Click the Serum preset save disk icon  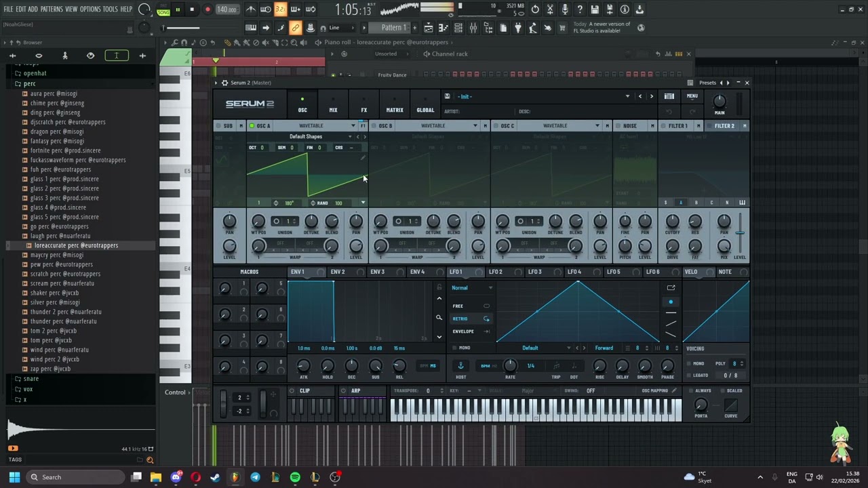447,96
